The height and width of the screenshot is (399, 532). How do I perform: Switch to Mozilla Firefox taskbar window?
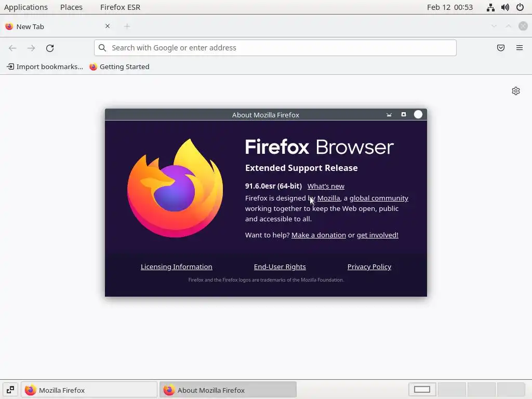[x=89, y=390]
